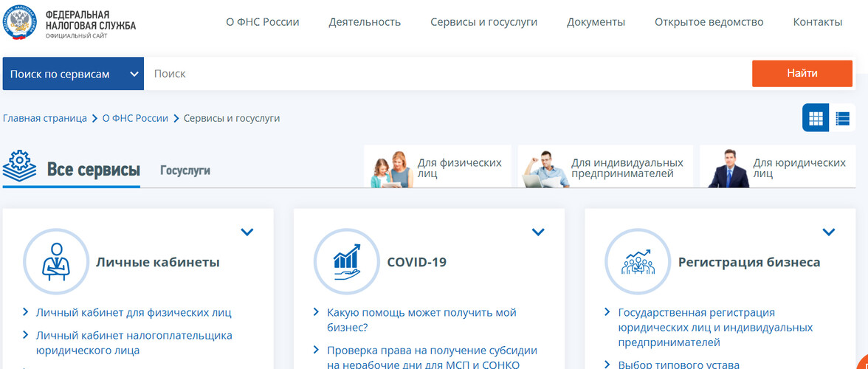Image resolution: width=868 pixels, height=369 pixels.
Task: Collapse the Личные кабинеты card chevron
Action: 247,232
